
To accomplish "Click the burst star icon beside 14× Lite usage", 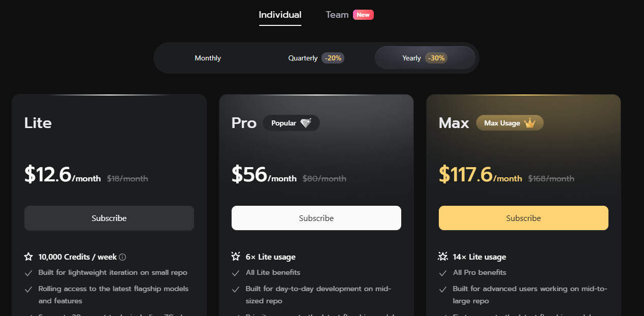I will coord(443,257).
